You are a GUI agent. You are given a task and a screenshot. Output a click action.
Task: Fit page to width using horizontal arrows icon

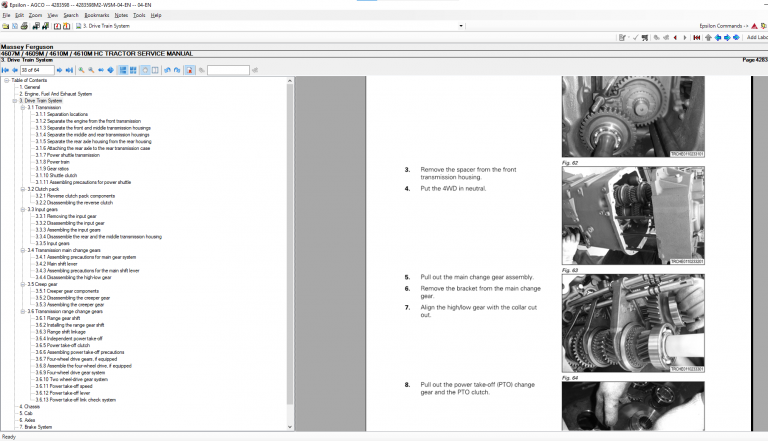click(x=101, y=70)
